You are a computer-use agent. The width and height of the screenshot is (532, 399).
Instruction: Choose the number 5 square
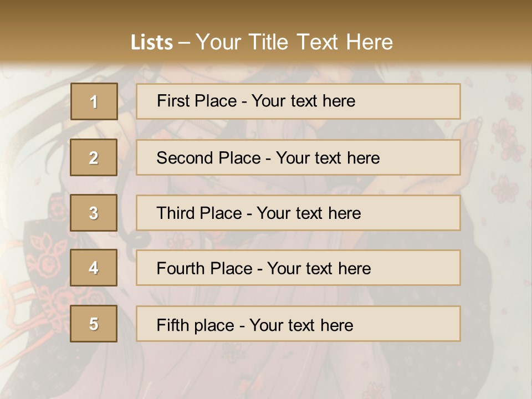click(x=94, y=324)
